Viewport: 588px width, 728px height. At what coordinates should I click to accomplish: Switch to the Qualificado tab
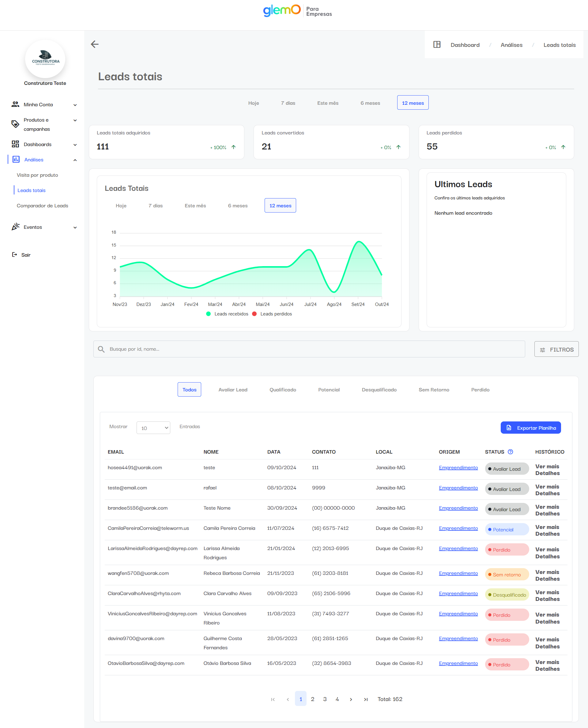tap(282, 390)
